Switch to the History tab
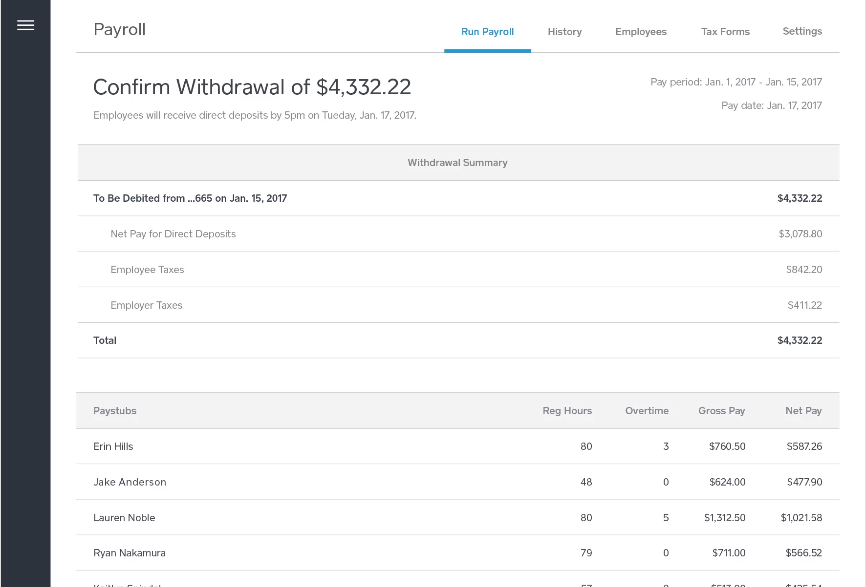Image resolution: width=866 pixels, height=587 pixels. [564, 31]
